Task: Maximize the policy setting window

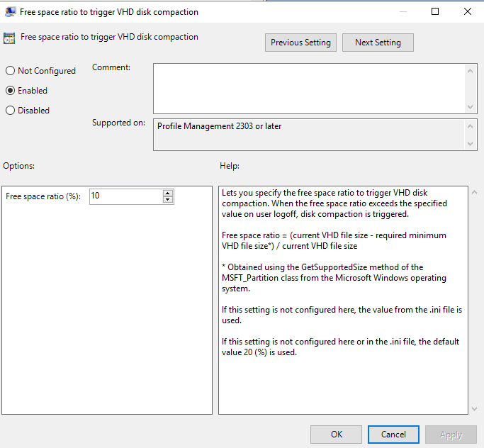Action: [x=435, y=12]
